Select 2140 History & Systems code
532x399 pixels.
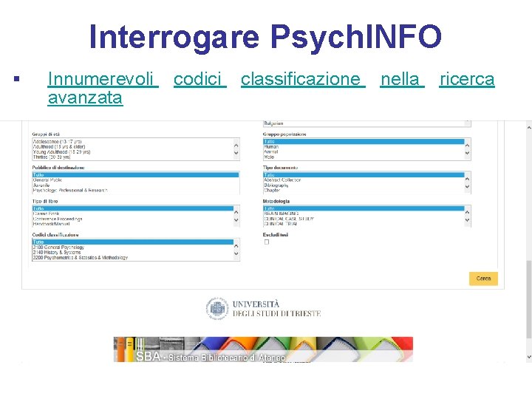(133, 253)
